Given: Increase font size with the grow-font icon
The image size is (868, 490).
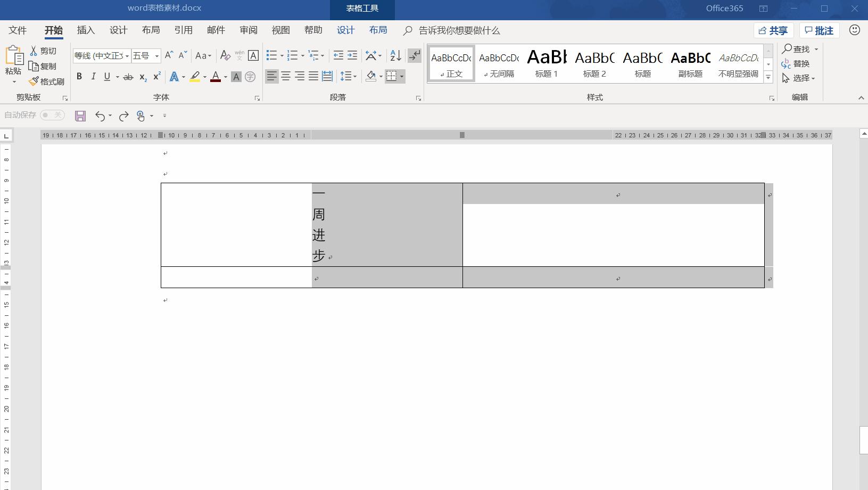Looking at the screenshot, I should tap(169, 55).
